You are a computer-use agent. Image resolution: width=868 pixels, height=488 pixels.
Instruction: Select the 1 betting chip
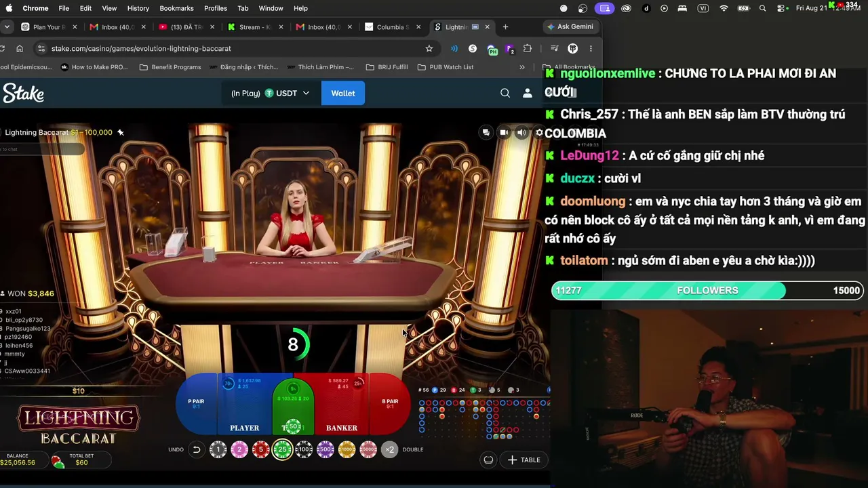(x=218, y=449)
